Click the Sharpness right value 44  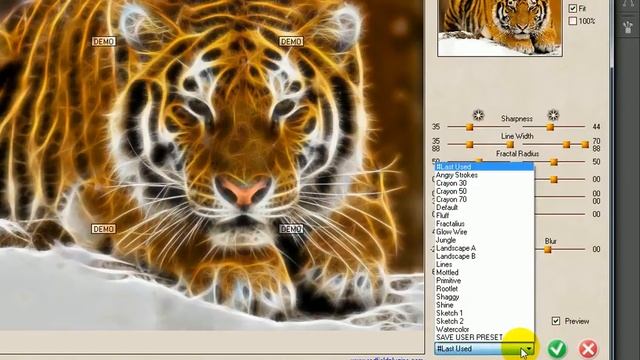[x=596, y=127]
